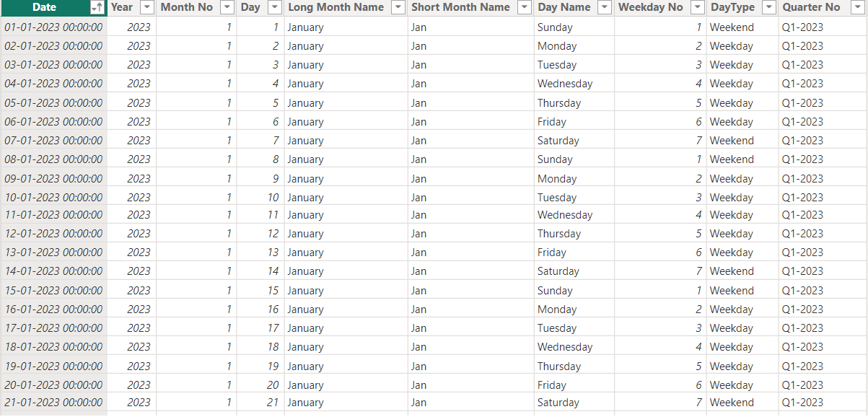Click the 21-01-2023 date cell

pyautogui.click(x=53, y=403)
